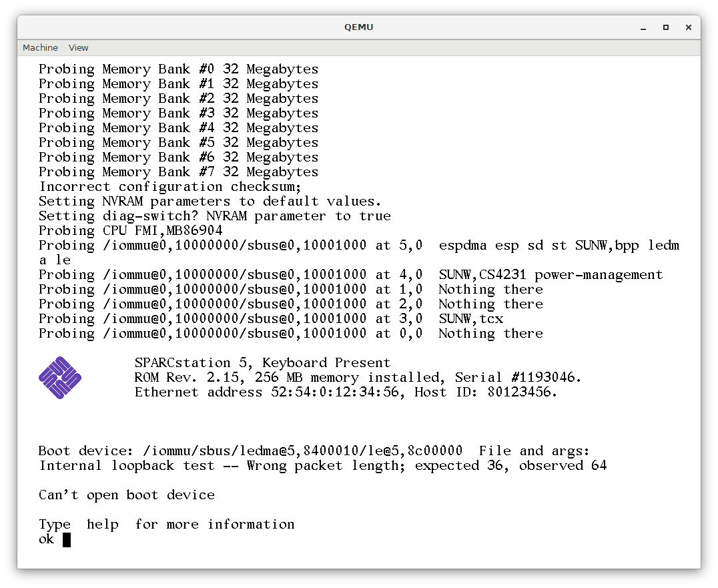Open the View menu

coord(78,47)
